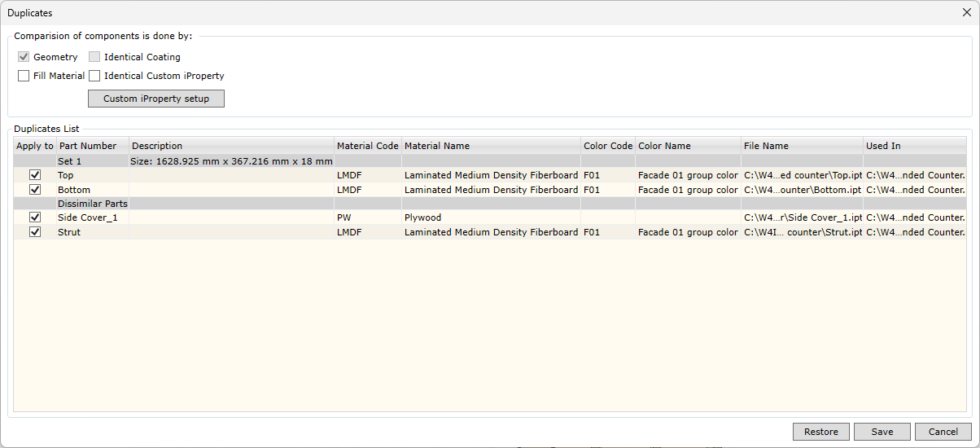Screen dimensions: 980x448
Task: Click the Cancel button
Action: coord(943,432)
